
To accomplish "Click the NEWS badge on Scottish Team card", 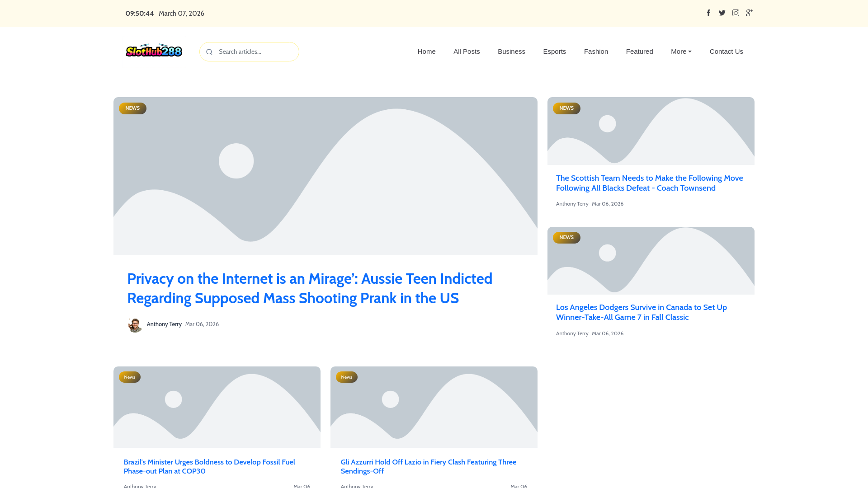I will (566, 108).
